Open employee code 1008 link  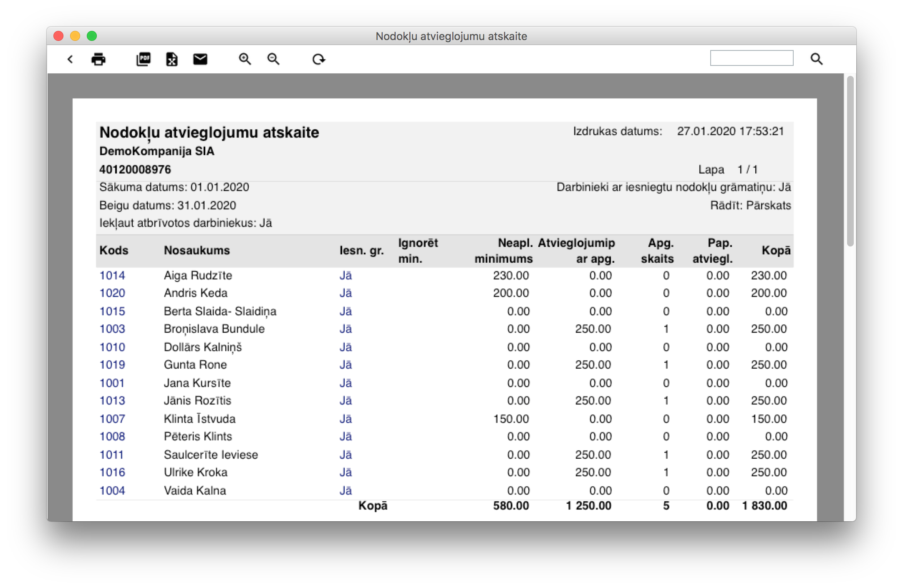tap(112, 437)
